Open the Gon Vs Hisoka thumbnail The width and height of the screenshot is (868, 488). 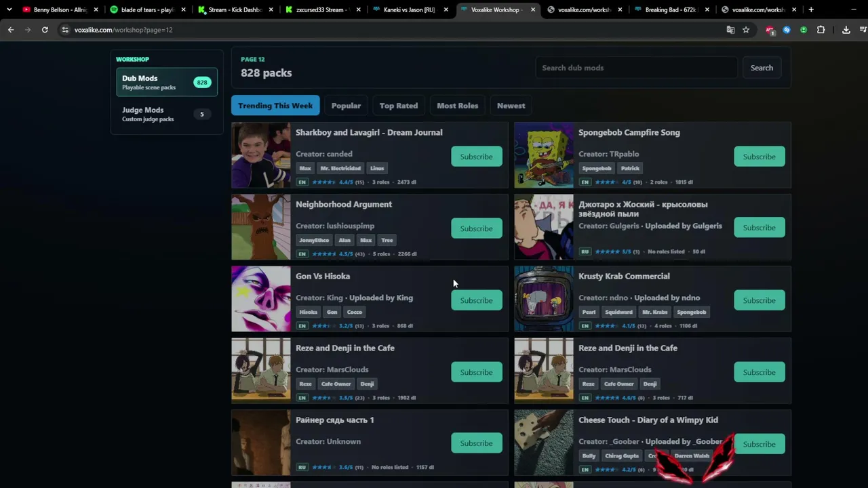(x=261, y=299)
